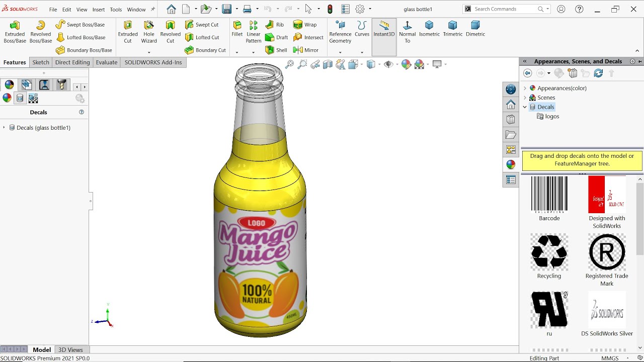The image size is (644, 362).
Task: Switch to the Evaluate tab
Action: [107, 62]
